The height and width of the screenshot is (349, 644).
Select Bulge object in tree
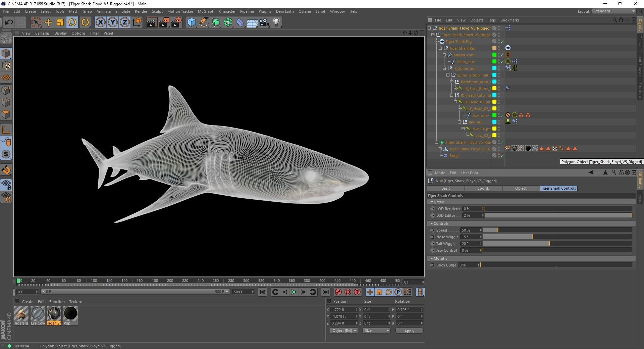tap(454, 156)
